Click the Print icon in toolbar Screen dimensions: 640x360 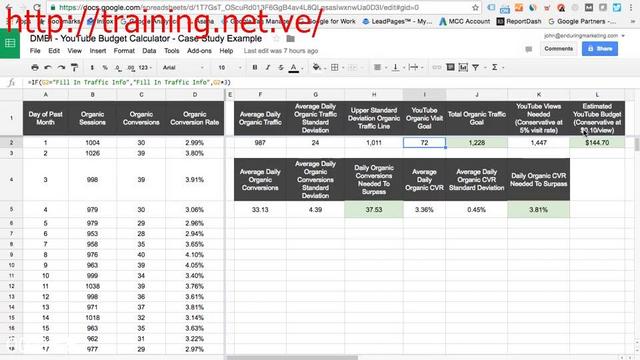click(x=35, y=67)
